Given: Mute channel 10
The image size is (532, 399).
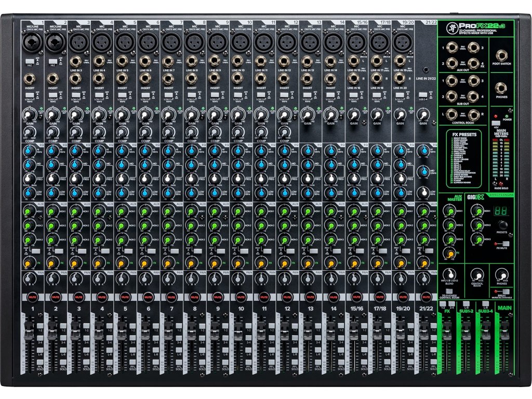Looking at the screenshot, I should (x=241, y=297).
